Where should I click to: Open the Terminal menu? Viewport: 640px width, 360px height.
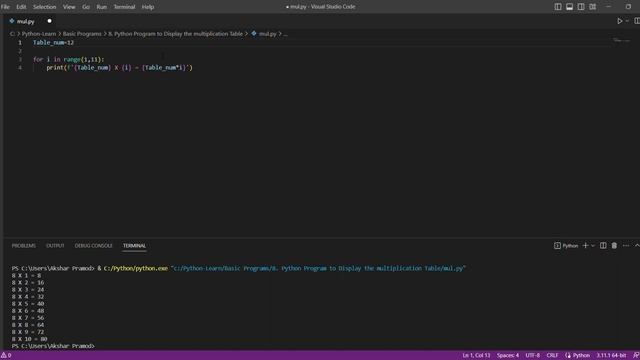[x=124, y=7]
